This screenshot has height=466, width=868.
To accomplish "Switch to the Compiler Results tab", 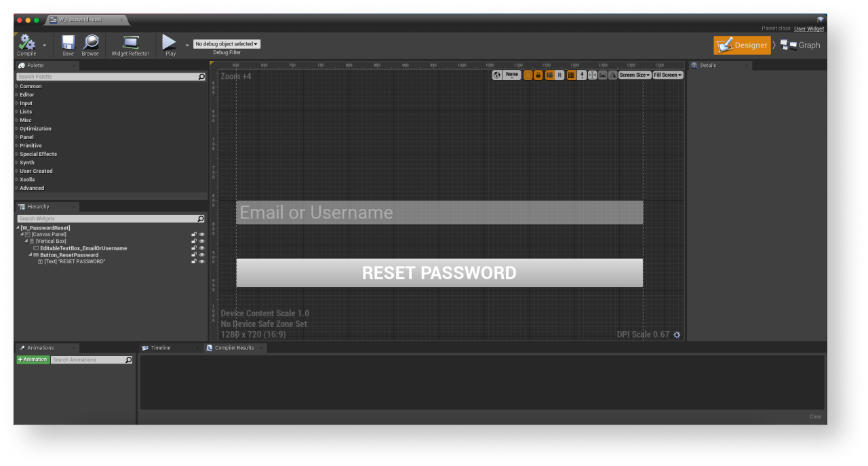I will [x=234, y=348].
